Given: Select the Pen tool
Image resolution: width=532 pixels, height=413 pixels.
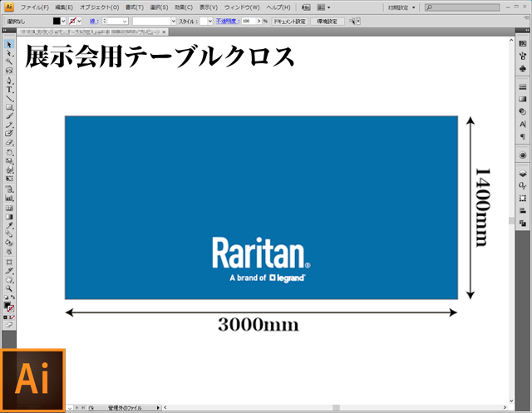Looking at the screenshot, I should click(9, 81).
